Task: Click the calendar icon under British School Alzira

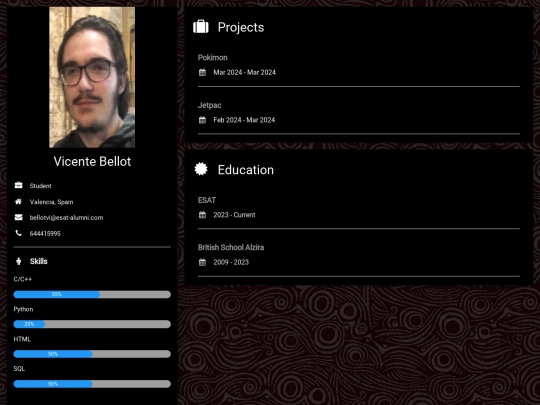Action: (202, 262)
